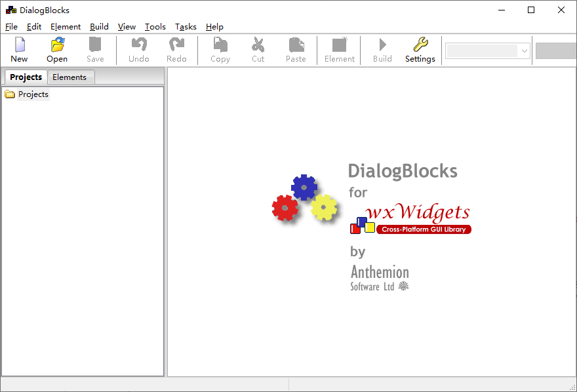Open the Tasks menu
This screenshot has height=392, width=577.
point(186,27)
